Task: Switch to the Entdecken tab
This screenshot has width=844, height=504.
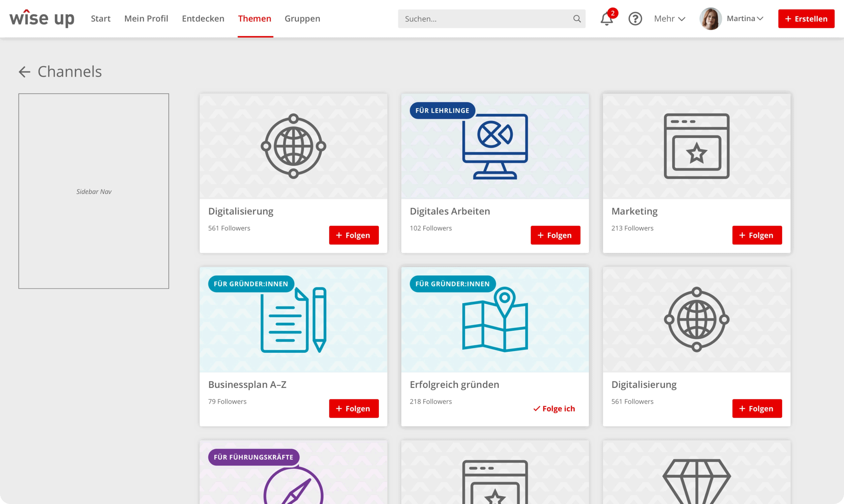Action: tap(203, 18)
